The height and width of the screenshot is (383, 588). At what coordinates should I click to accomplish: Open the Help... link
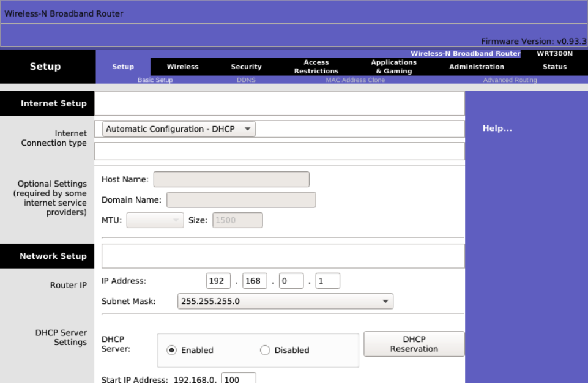pos(497,128)
